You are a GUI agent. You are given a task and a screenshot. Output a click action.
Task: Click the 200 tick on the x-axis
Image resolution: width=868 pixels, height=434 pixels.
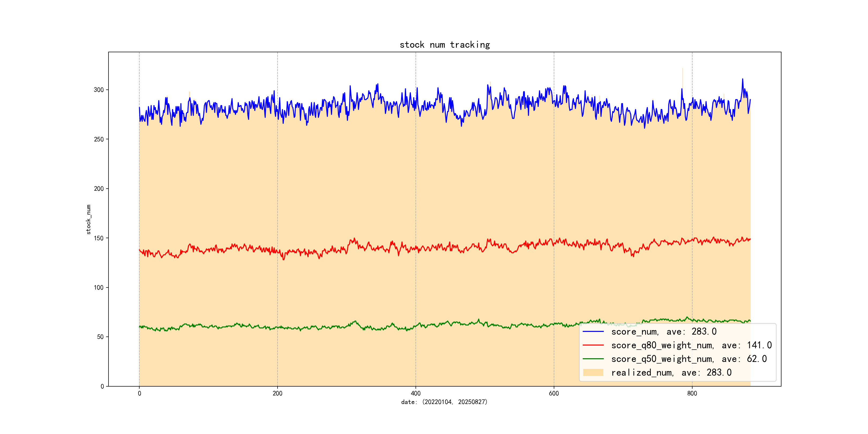click(277, 394)
